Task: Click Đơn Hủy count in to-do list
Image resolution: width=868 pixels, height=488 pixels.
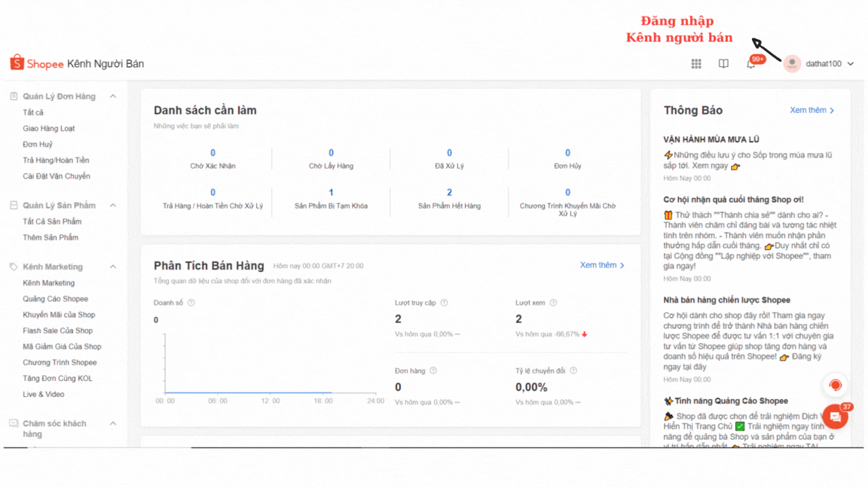Action: (567, 153)
